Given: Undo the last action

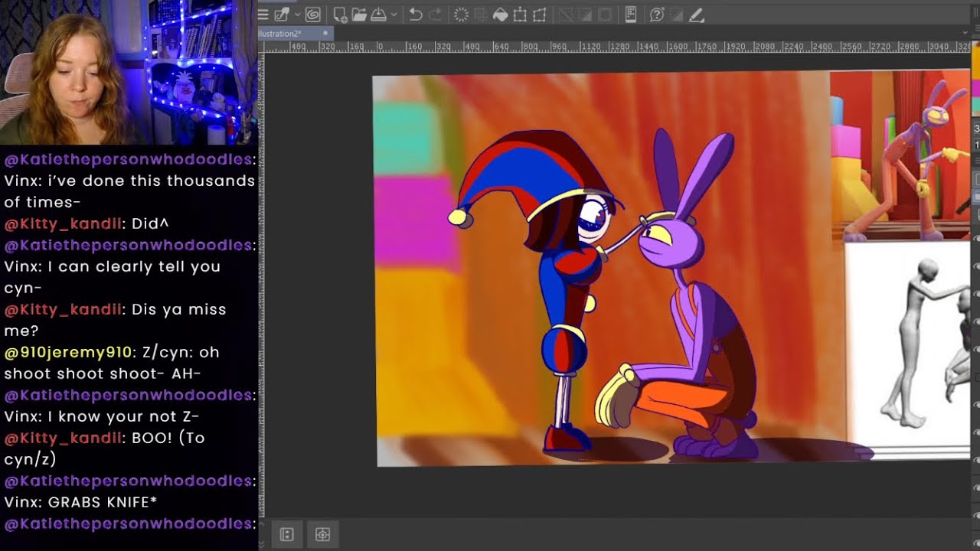Looking at the screenshot, I should tap(416, 15).
